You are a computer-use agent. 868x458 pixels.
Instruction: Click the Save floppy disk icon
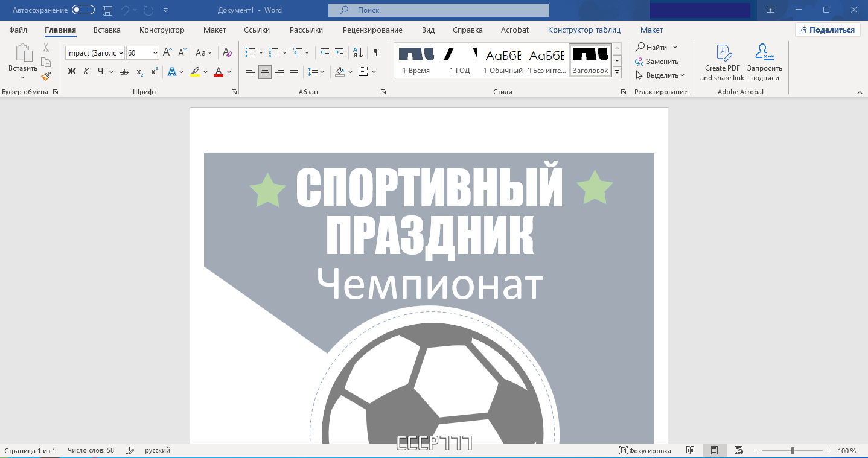point(107,10)
